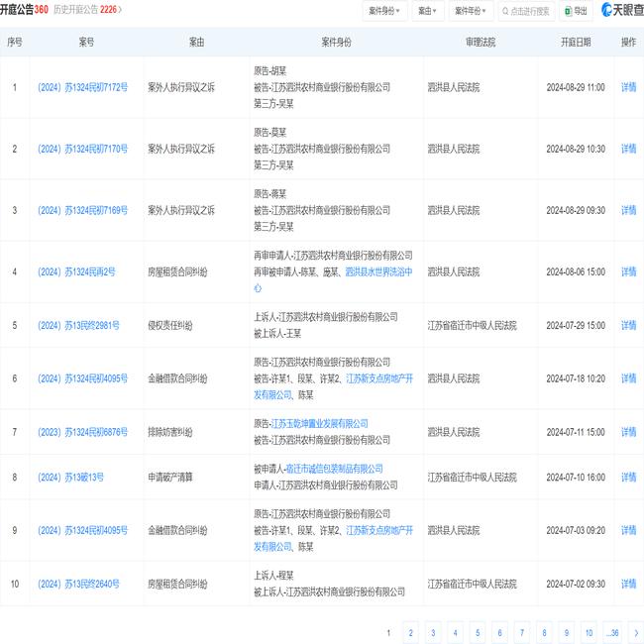Image resolution: width=644 pixels, height=644 pixels.
Task: Open case (2024)苏13民终2640号
Action: pos(78,584)
